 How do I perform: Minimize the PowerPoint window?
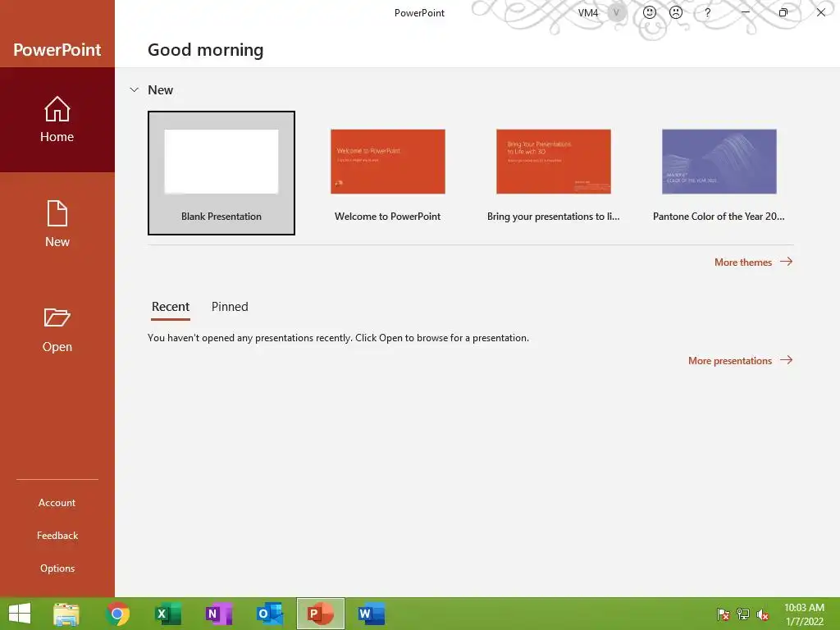coord(745,12)
